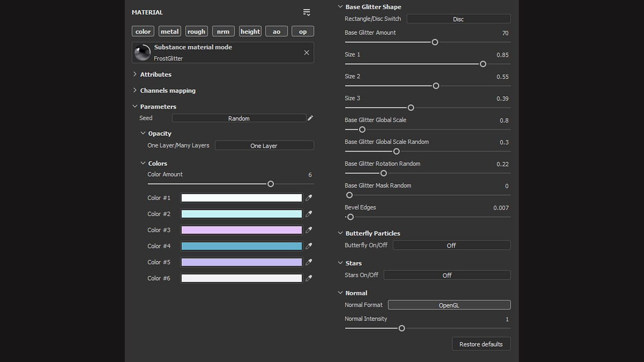Screen dimensions: 644x362
Task: Click the Random seed button
Action: pos(239,118)
